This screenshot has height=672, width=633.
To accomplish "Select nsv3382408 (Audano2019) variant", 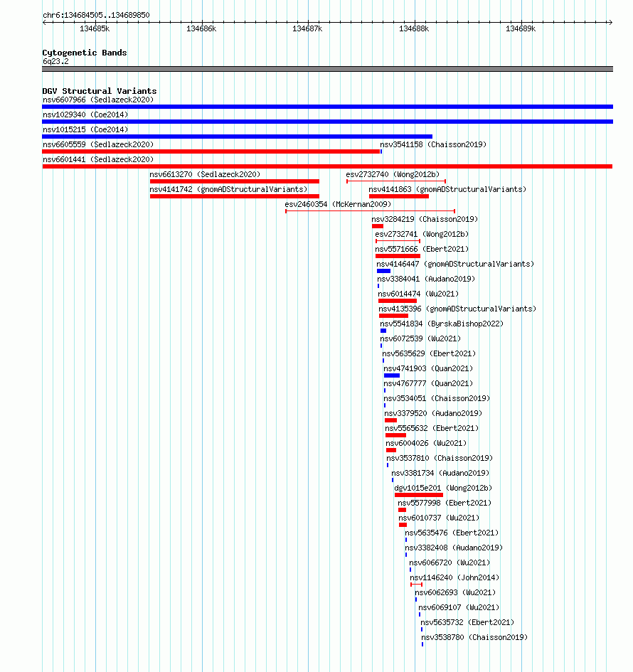I will [x=406, y=555].
